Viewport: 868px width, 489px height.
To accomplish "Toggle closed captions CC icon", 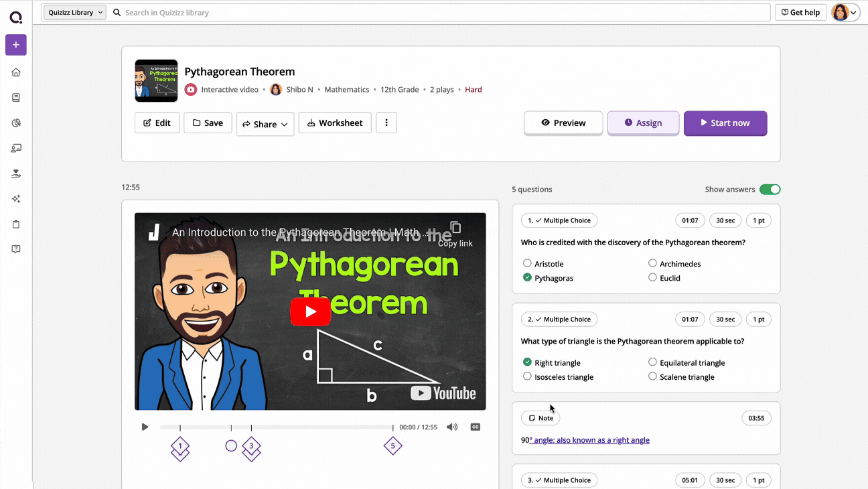I will [476, 427].
